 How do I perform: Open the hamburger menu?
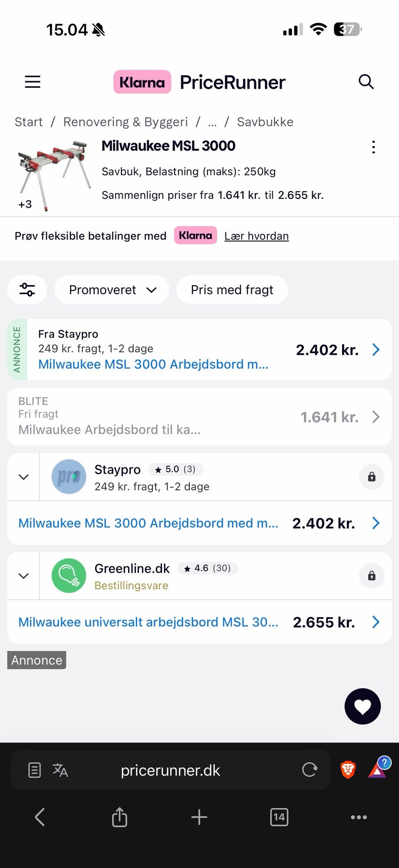32,82
